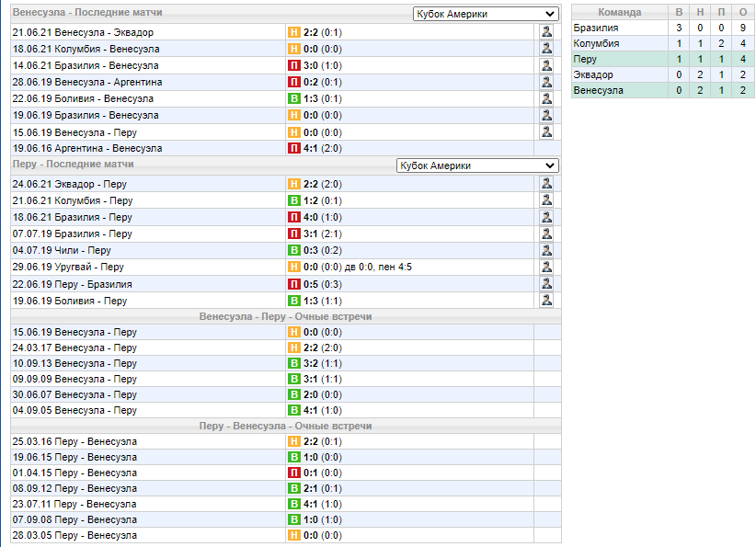This screenshot has width=756, height=547.
Task: Select the 30.06.07 Венесуэла - Перу match row
Action: click(286, 394)
